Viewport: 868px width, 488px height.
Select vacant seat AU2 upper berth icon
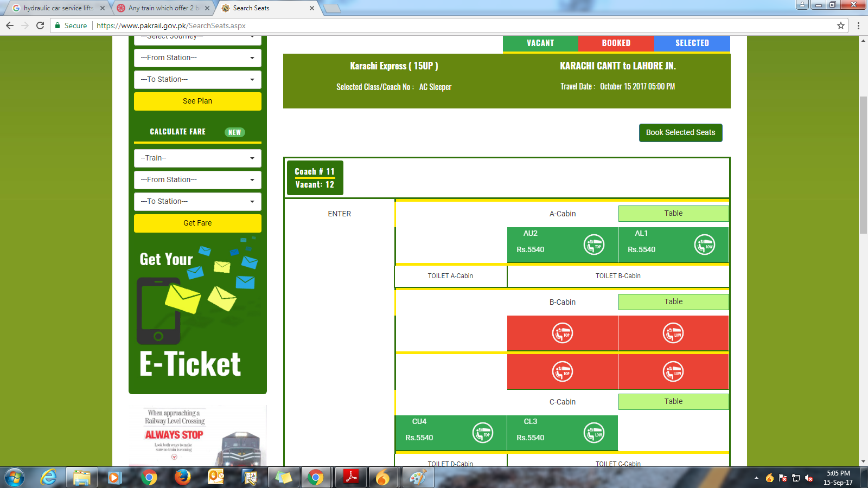tap(594, 245)
